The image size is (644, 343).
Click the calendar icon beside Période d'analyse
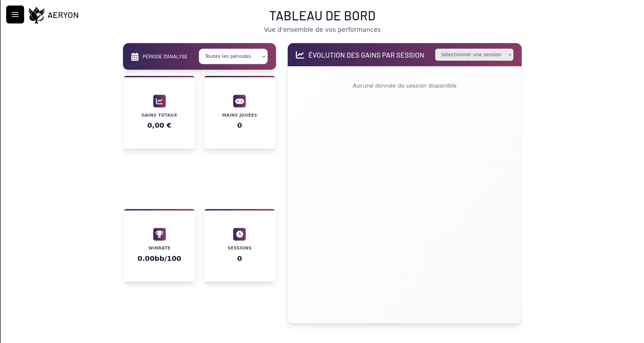pos(135,56)
